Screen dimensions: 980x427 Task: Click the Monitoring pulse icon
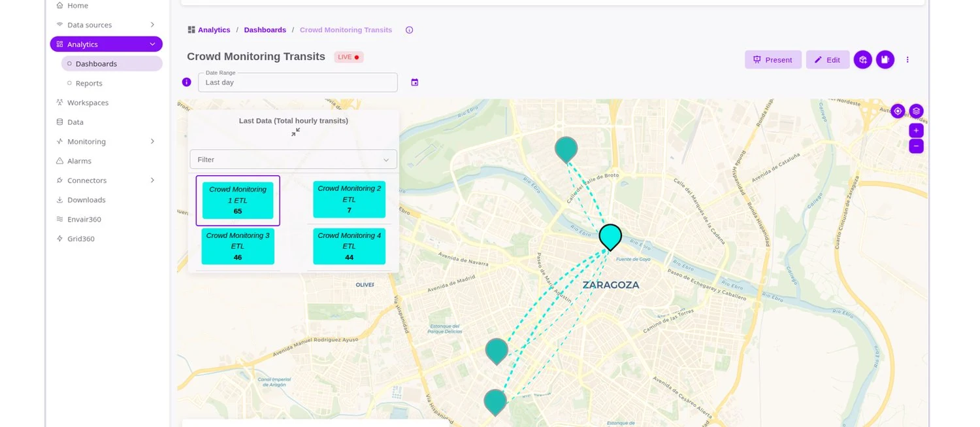(59, 141)
